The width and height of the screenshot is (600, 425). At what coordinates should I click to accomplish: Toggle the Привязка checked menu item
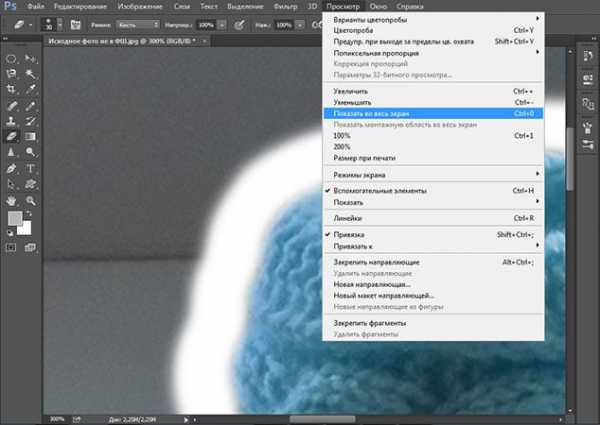tap(433, 234)
